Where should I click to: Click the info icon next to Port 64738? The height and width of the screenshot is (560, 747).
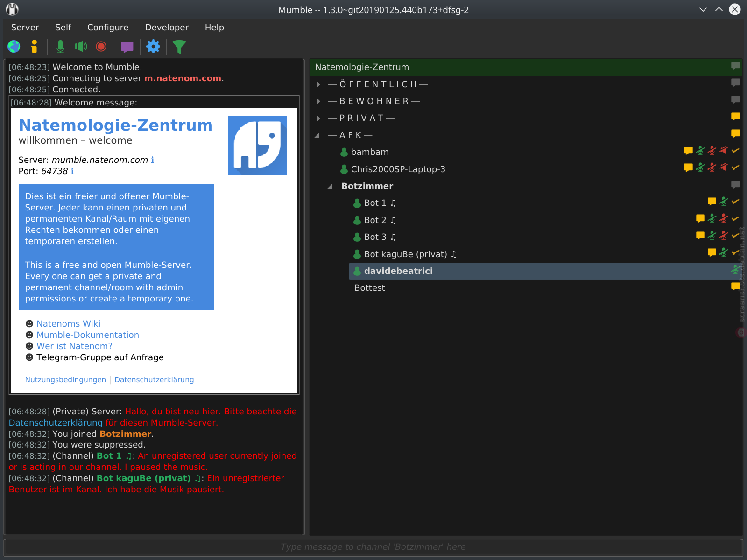[72, 171]
